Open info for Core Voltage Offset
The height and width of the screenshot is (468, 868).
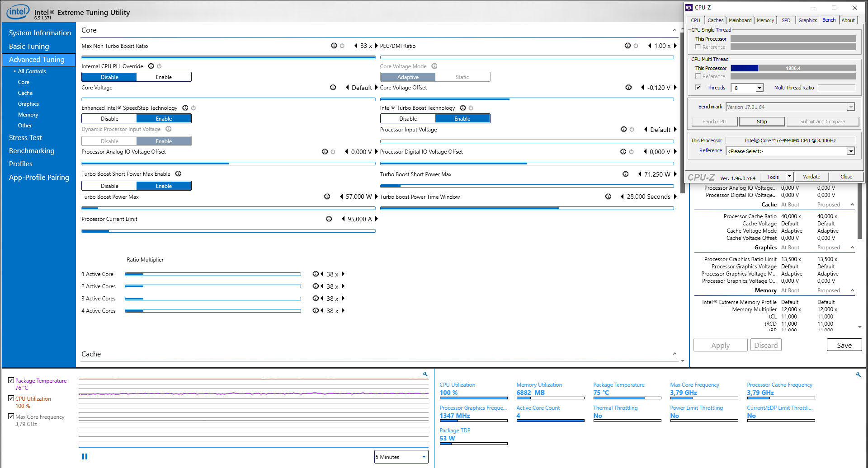point(628,88)
